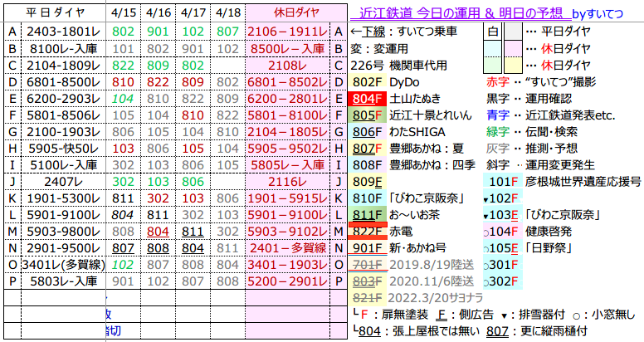Select the holiday cell 2108レ
Viewport: 644px width, 342px height.
tap(287, 65)
